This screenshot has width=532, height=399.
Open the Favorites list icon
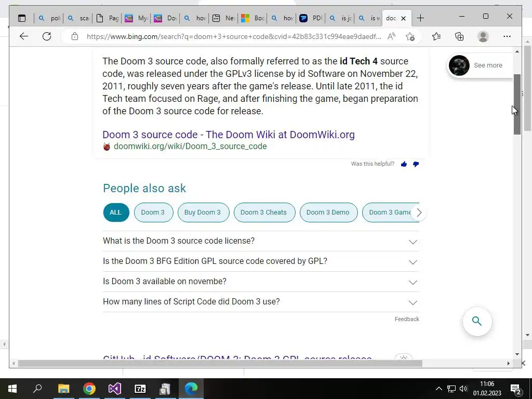pyautogui.click(x=436, y=36)
